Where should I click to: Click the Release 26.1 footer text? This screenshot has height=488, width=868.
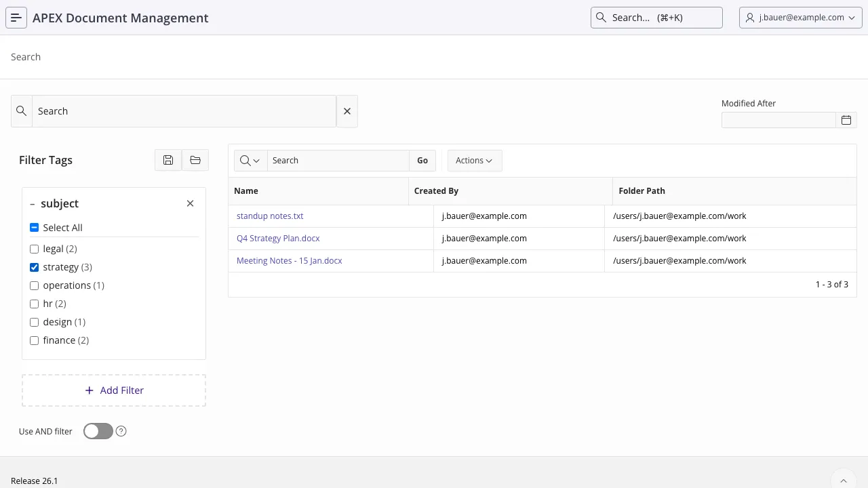coord(35,481)
